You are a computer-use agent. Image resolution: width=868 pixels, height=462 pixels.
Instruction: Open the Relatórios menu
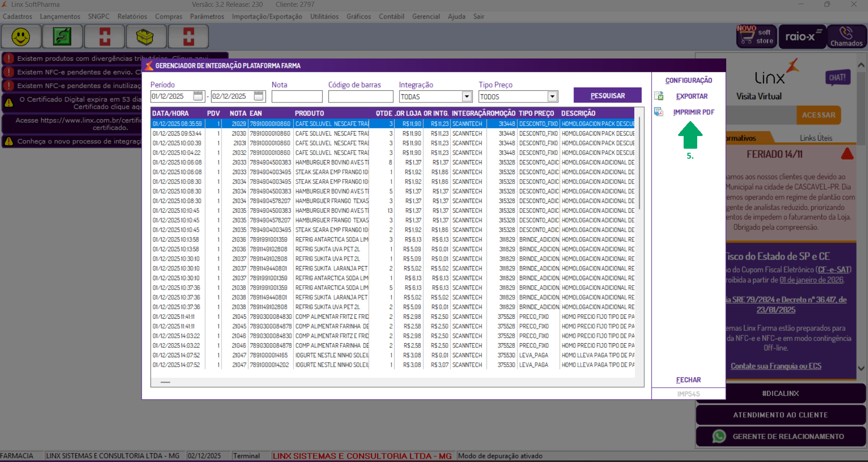[132, 17]
